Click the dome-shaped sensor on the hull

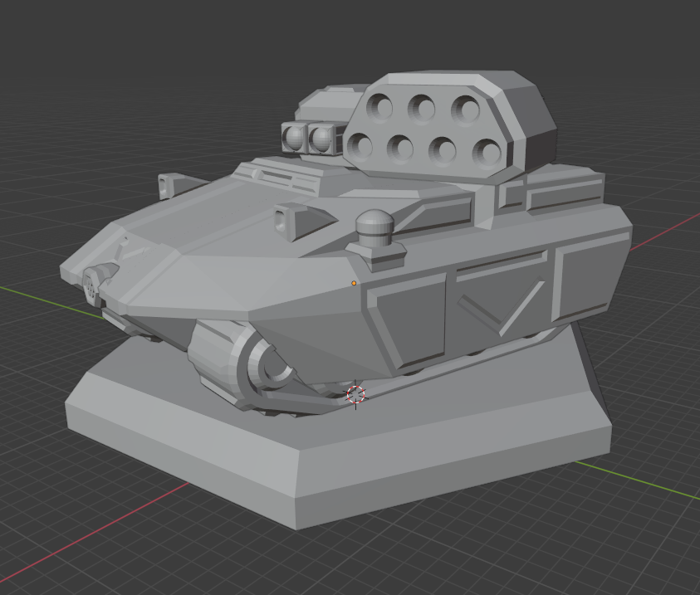[x=375, y=228]
